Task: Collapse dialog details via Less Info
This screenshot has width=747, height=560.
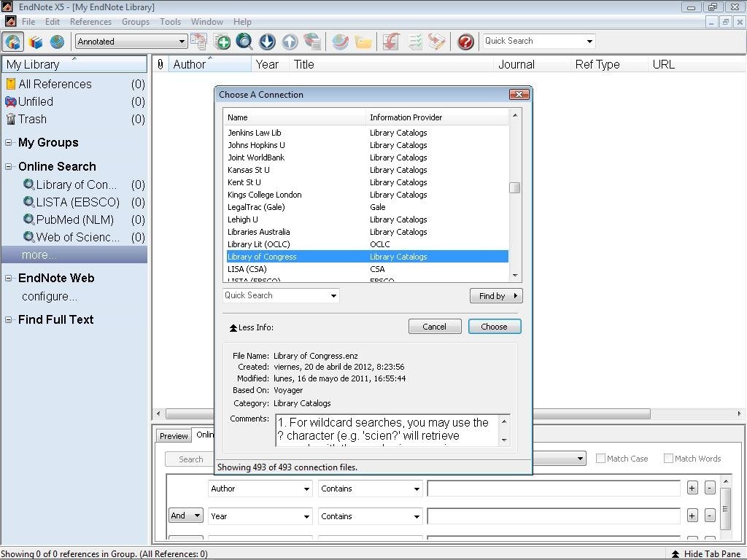Action: (251, 327)
